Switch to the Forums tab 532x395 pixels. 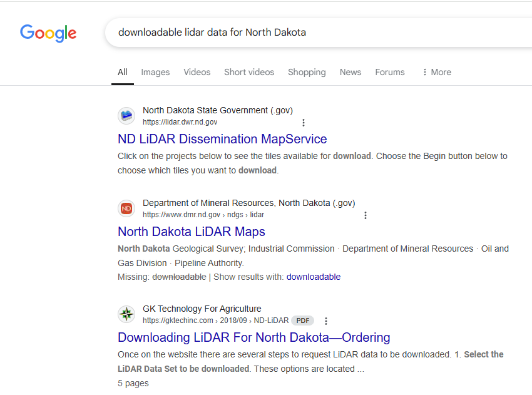389,72
